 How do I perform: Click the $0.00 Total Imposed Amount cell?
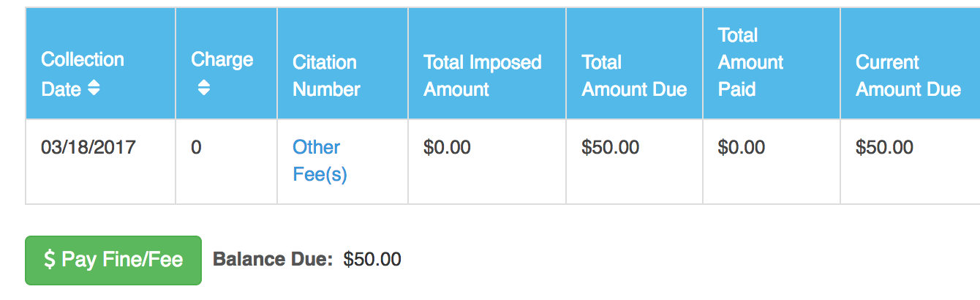[487, 162]
